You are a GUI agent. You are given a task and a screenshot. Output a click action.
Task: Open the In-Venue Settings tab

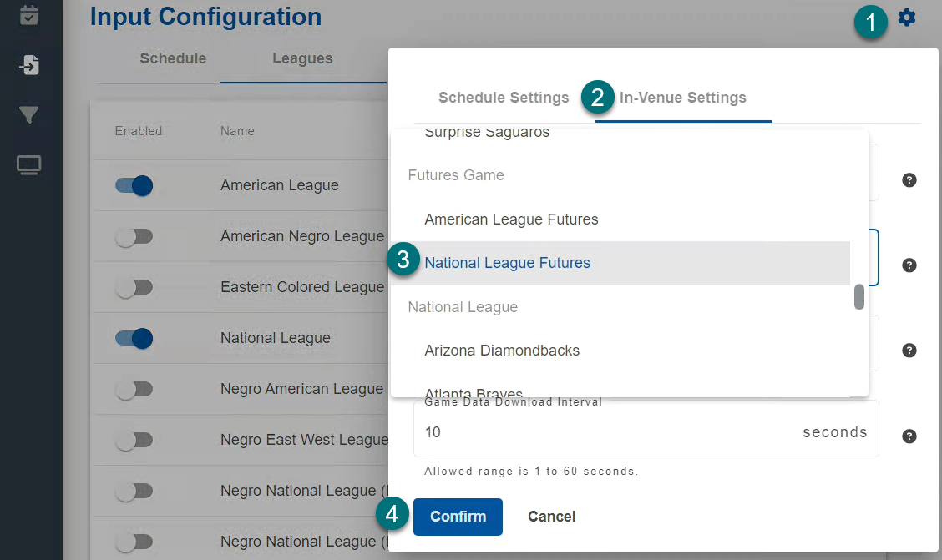click(683, 98)
